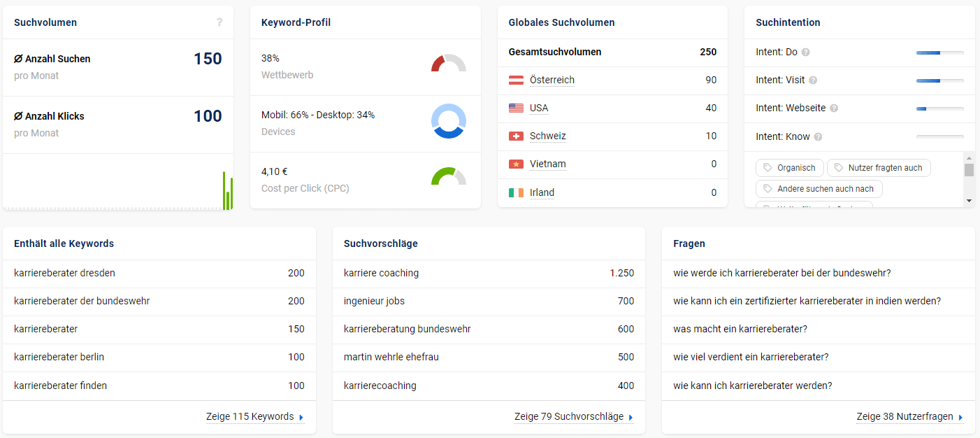Open keyword karriereberater dresden
The image size is (980, 438).
64,273
